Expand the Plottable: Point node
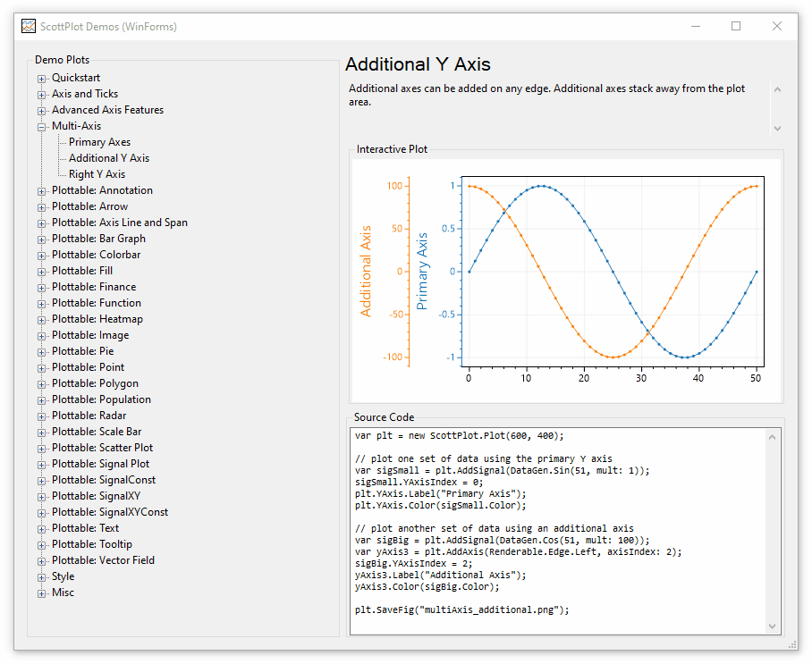The height and width of the screenshot is (664, 812). coord(41,368)
